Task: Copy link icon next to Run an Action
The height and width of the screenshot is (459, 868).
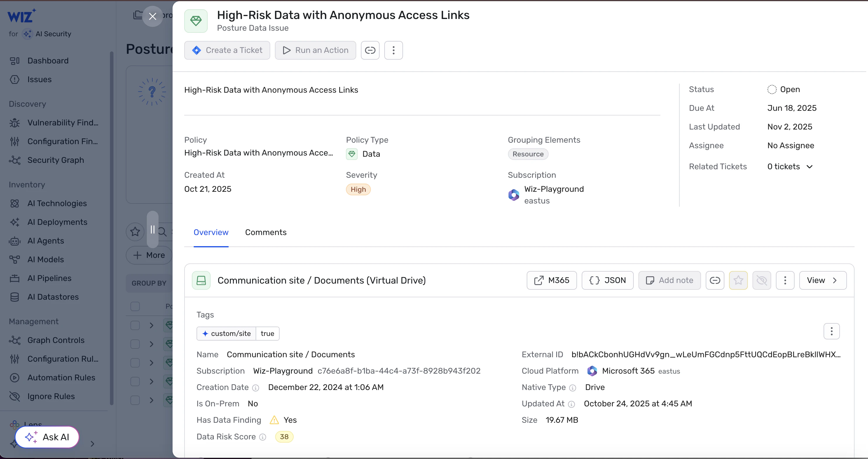Action: (370, 50)
